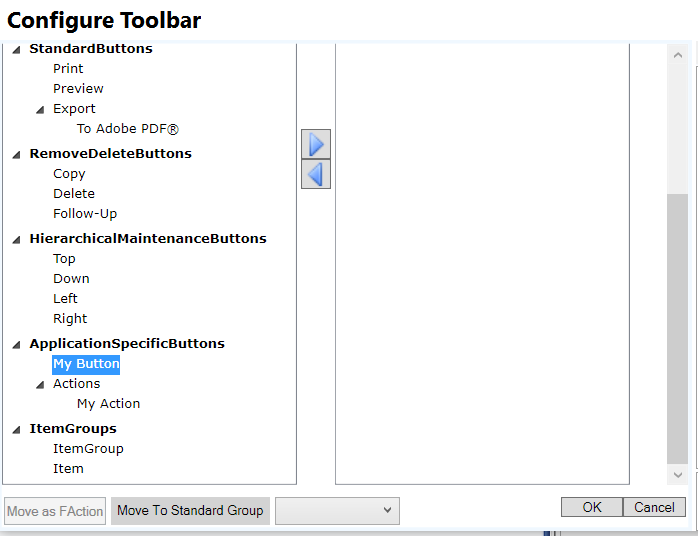This screenshot has height=536, width=698.
Task: Click the vertical scrollbar thumb
Action: pos(678,329)
